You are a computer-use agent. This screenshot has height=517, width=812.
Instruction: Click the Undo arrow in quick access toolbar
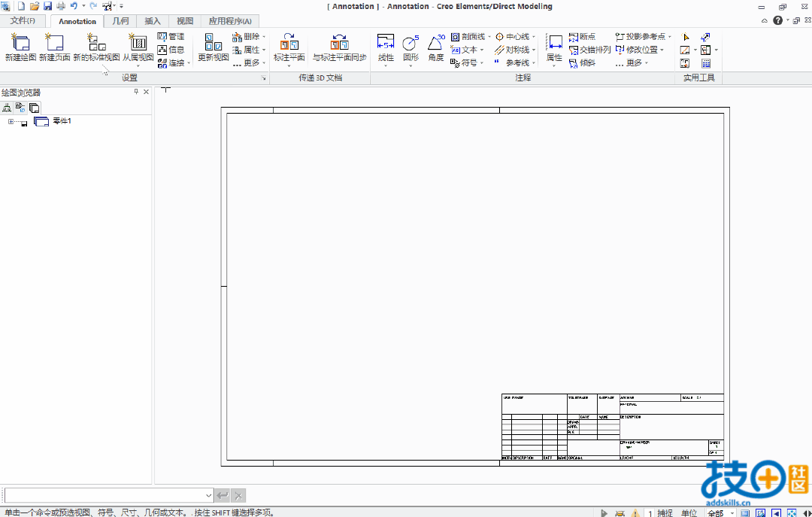point(74,6)
